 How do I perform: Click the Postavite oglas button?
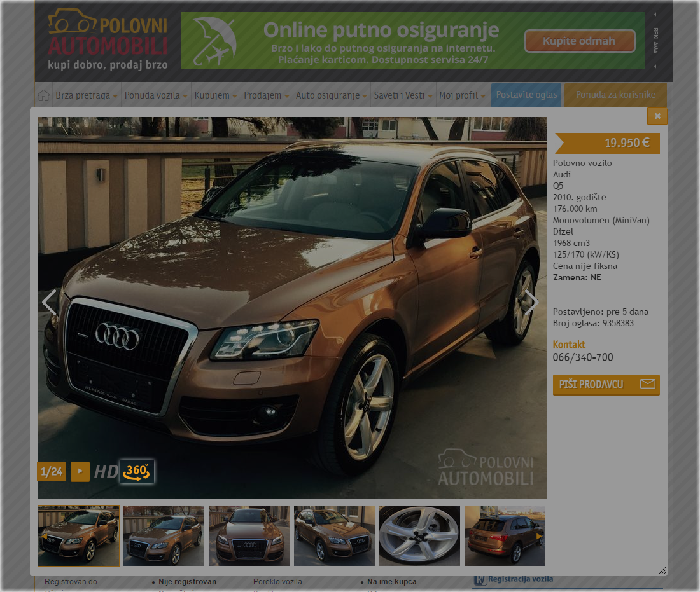pos(526,95)
